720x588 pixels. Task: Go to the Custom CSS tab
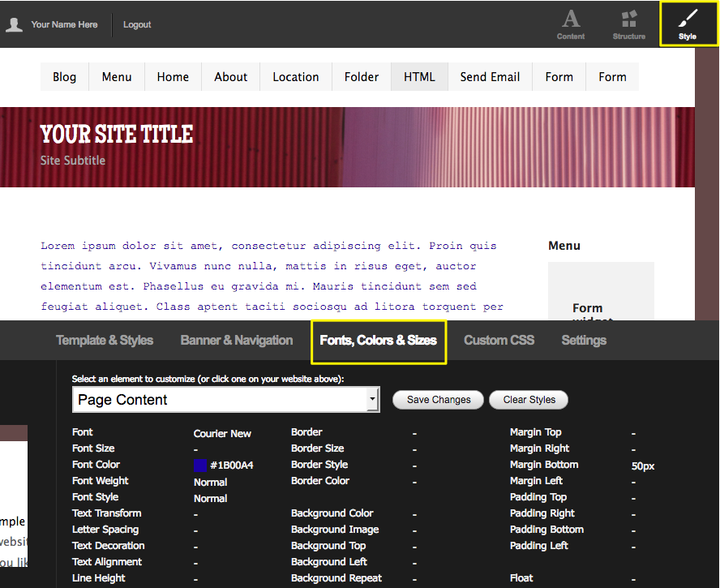(499, 341)
